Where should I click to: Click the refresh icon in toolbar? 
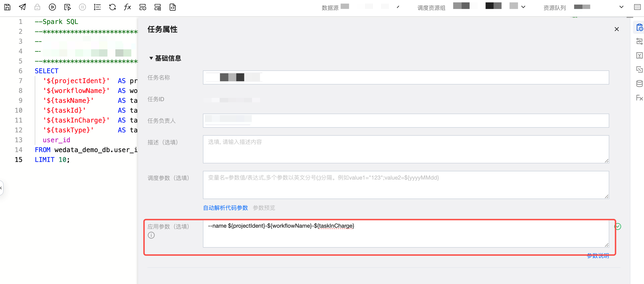113,7
